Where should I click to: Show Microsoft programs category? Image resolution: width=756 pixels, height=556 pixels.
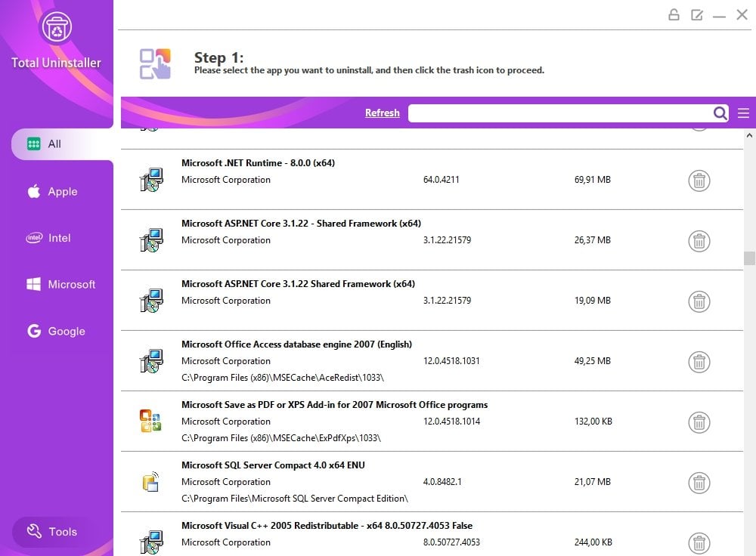(x=71, y=285)
